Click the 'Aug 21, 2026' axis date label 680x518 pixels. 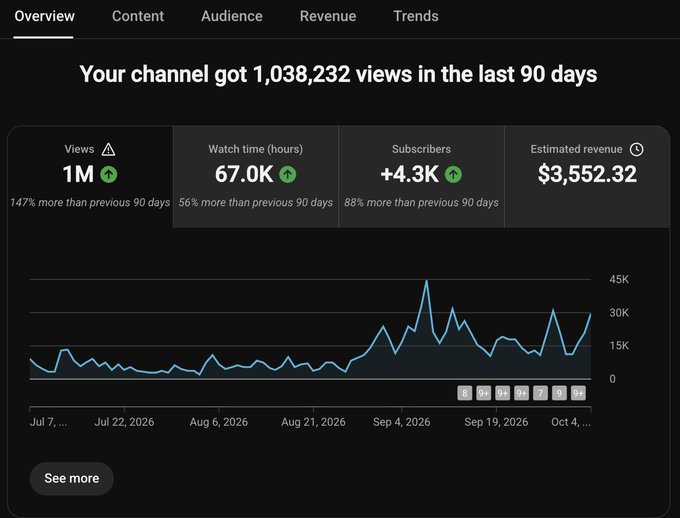point(313,422)
